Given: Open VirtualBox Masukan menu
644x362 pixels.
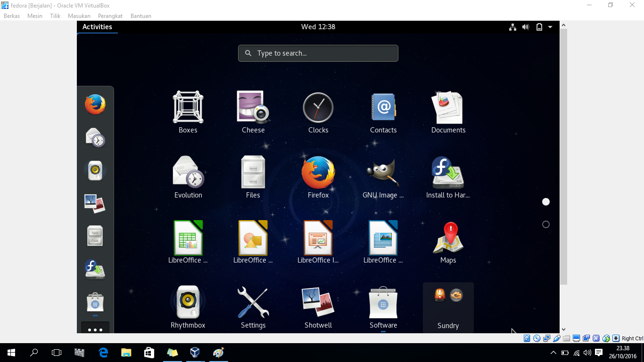Looking at the screenshot, I should coord(79,16).
